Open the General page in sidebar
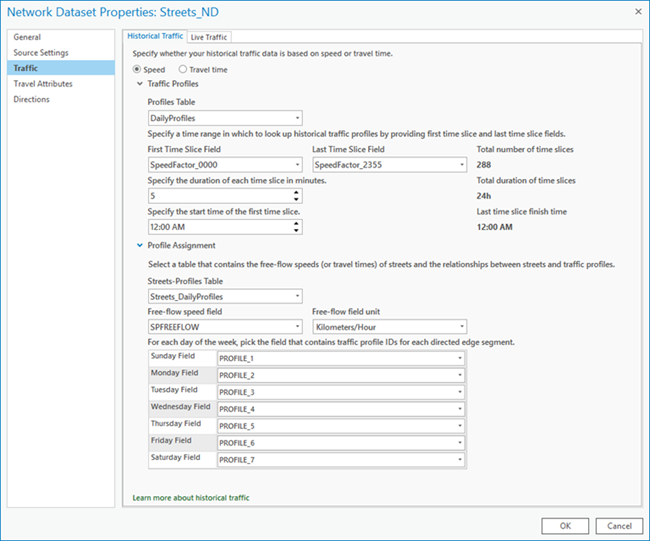This screenshot has height=541, width=650. 27,37
